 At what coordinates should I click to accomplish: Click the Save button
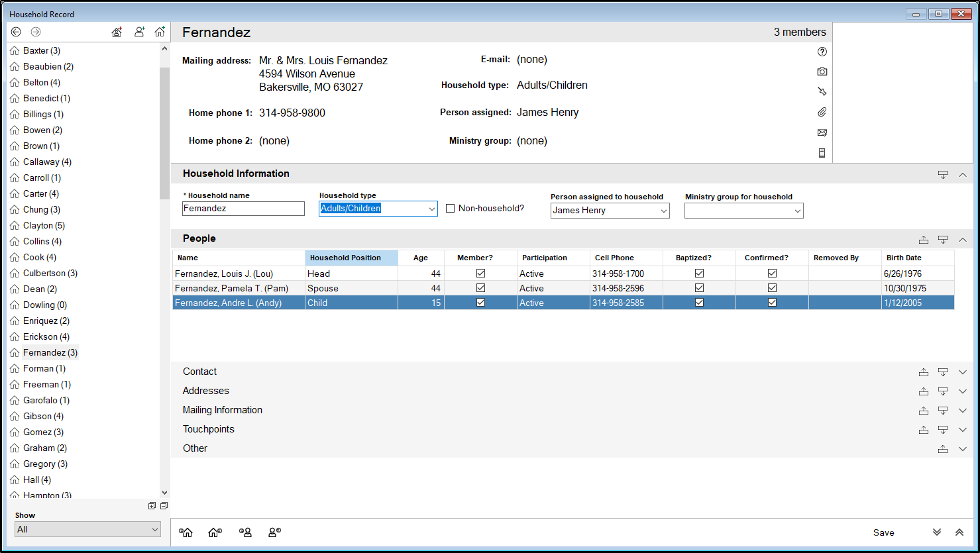coord(883,532)
